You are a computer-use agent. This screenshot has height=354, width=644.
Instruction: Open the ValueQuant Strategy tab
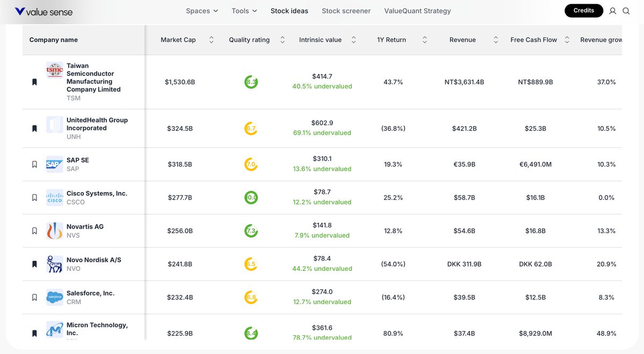point(418,11)
